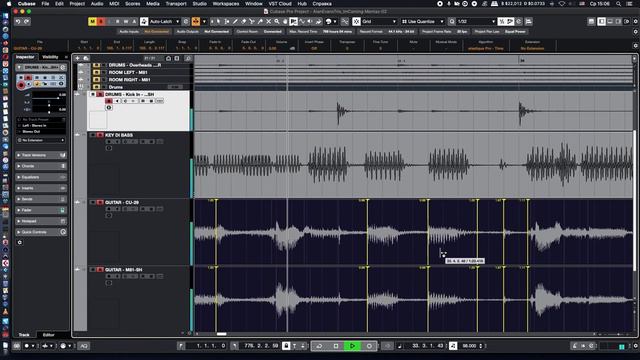
Task: Click the Control Room status field
Action: [x=259, y=31]
